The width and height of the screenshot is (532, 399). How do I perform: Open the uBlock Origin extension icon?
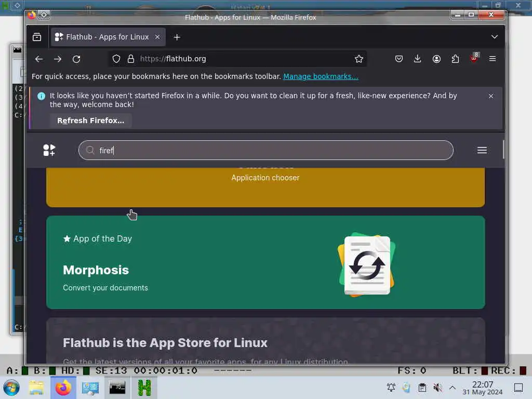pos(474,58)
